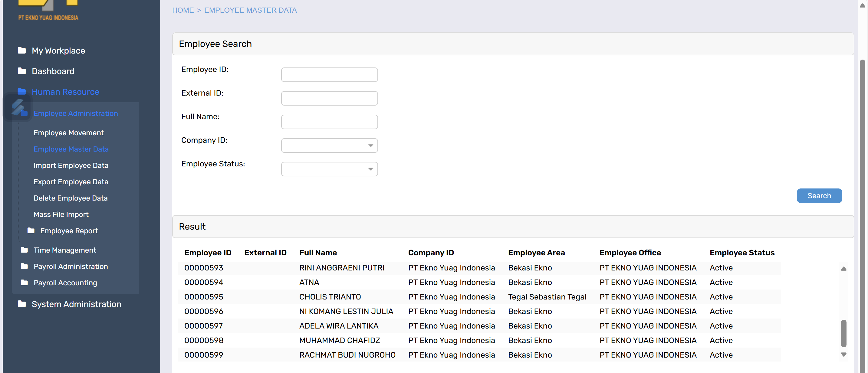Expand System Administration menu
This screenshot has width=868, height=373.
[x=77, y=304]
